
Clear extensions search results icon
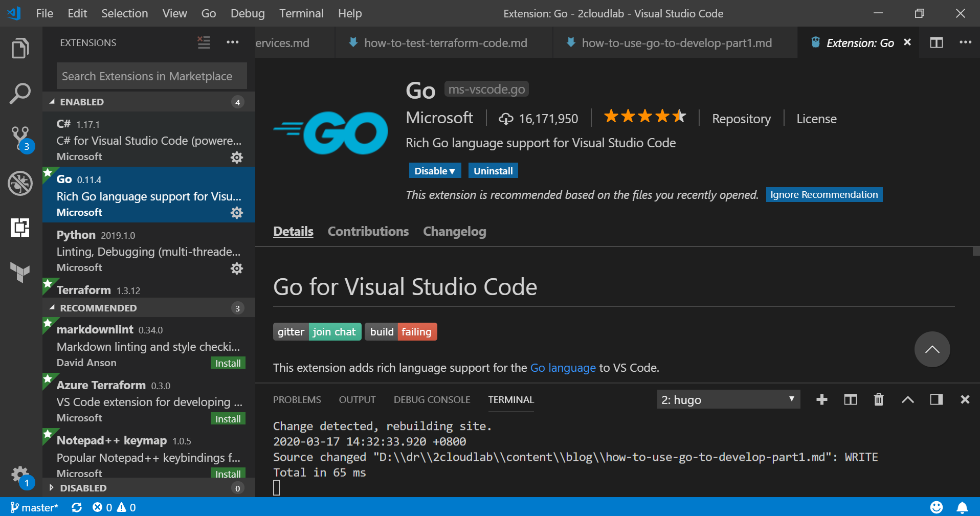(x=204, y=42)
